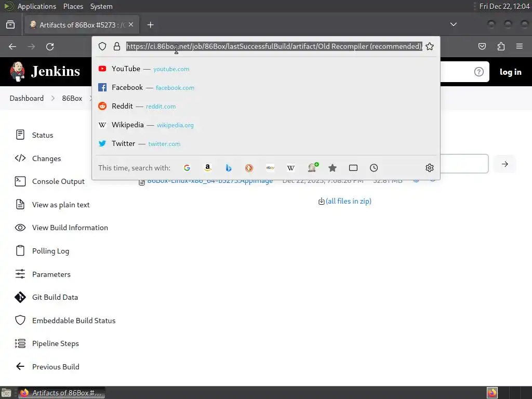This screenshot has width=532, height=399.
Task: Click the log in link
Action: point(510,72)
